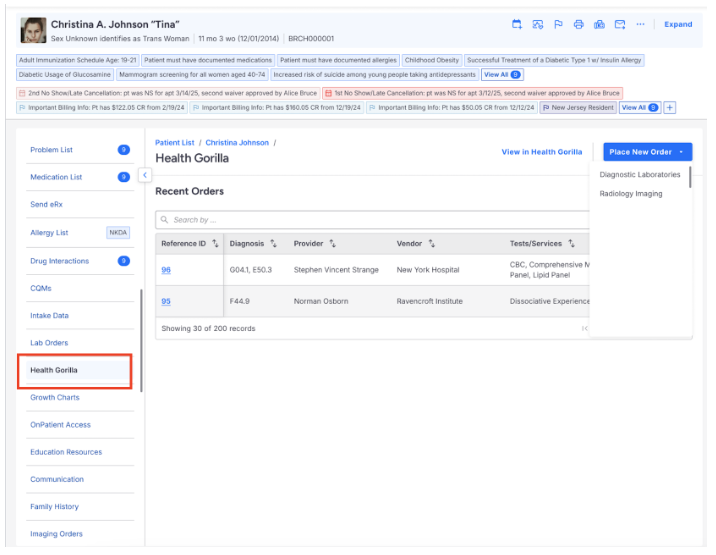The width and height of the screenshot is (716, 555).
Task: Click billing info flag with $50.05 CR
Action: tap(452, 107)
